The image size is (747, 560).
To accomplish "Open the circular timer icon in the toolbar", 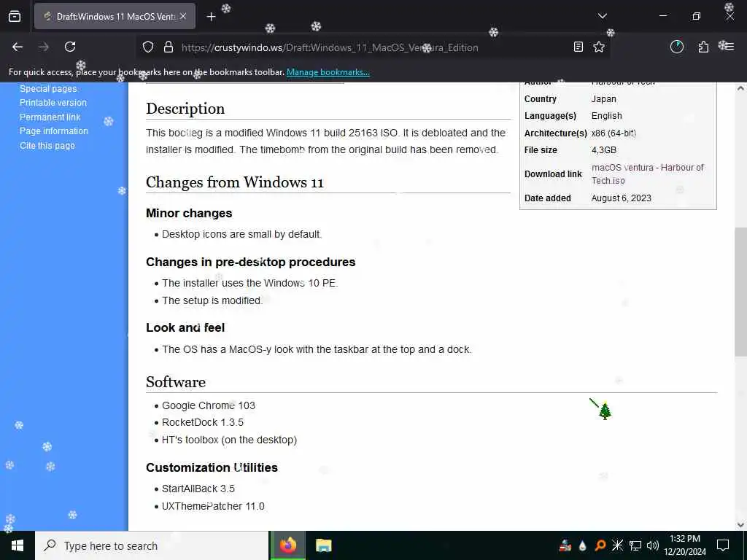I will 676,47.
